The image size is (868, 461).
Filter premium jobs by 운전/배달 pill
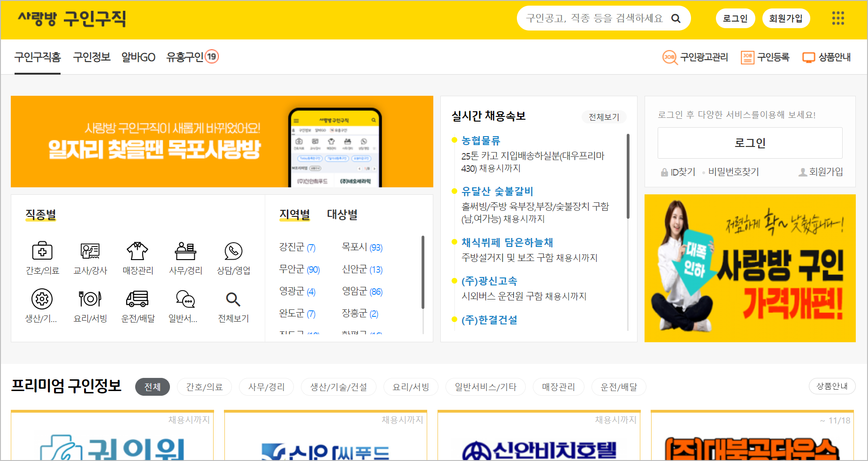click(x=619, y=387)
